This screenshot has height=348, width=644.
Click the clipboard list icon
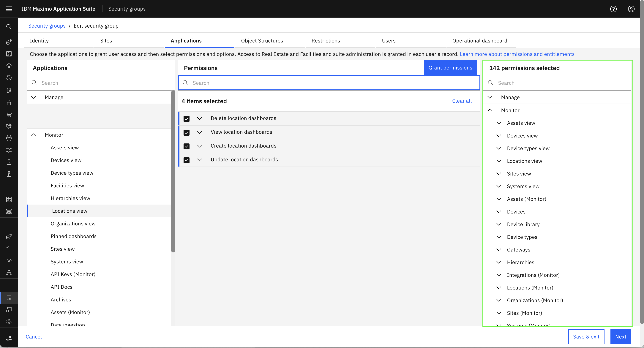[9, 174]
